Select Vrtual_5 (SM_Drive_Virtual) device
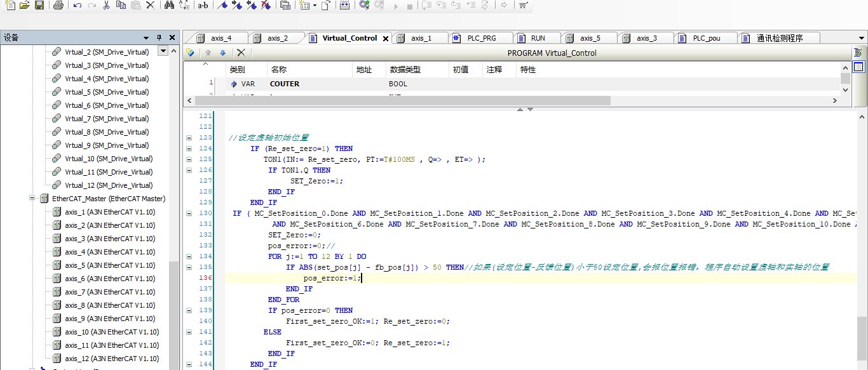868x370 pixels. (x=107, y=92)
